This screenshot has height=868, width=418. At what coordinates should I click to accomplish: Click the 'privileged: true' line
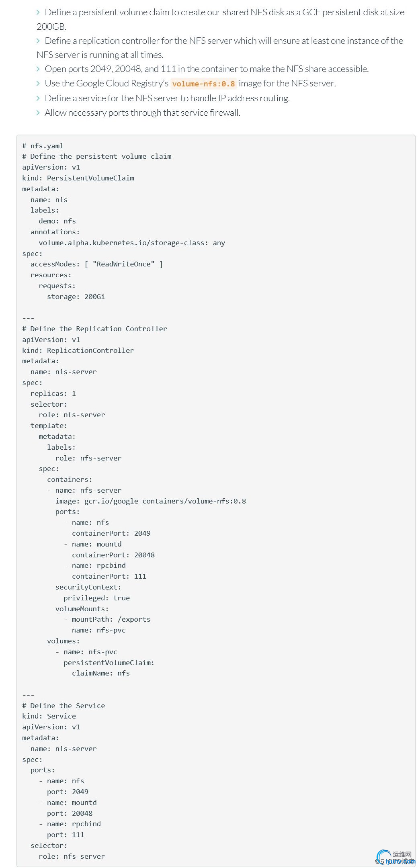[x=96, y=598]
